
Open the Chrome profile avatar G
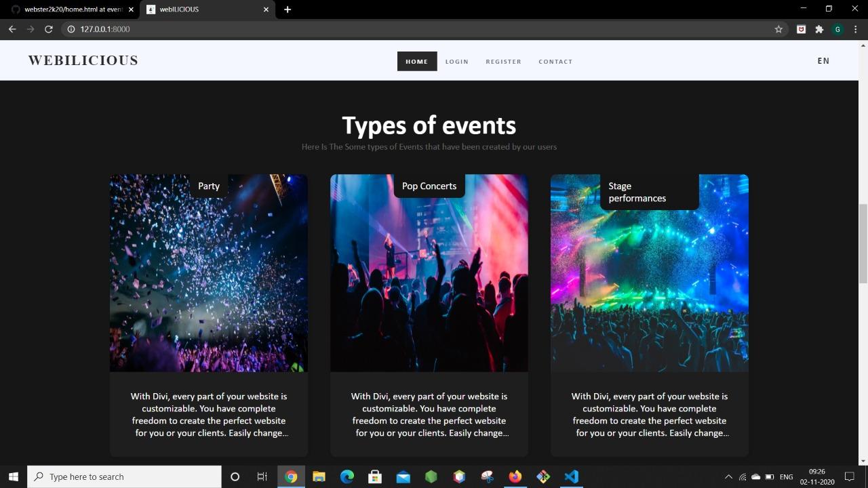(837, 29)
